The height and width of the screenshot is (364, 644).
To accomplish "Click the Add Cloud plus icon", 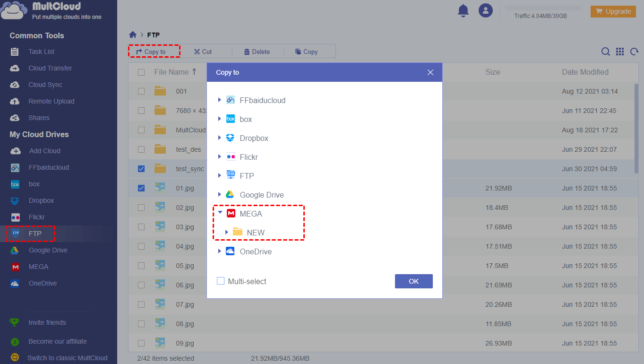I will point(16,151).
